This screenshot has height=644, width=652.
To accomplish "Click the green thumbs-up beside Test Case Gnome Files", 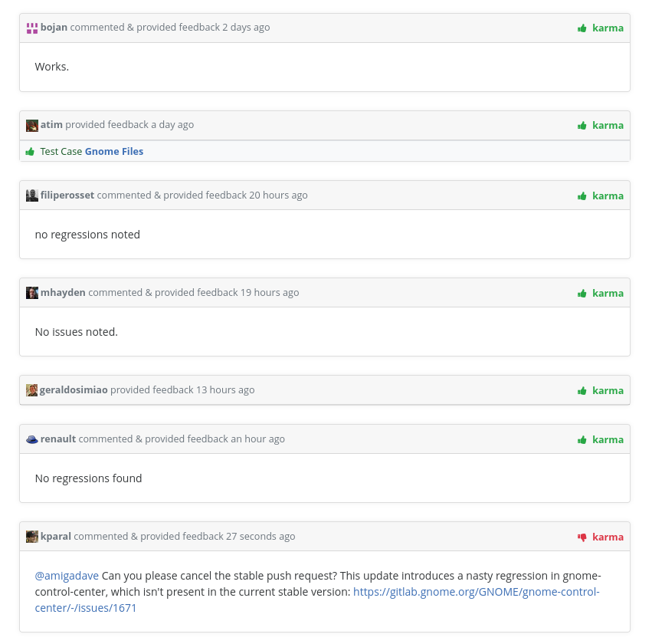I will pyautogui.click(x=31, y=151).
